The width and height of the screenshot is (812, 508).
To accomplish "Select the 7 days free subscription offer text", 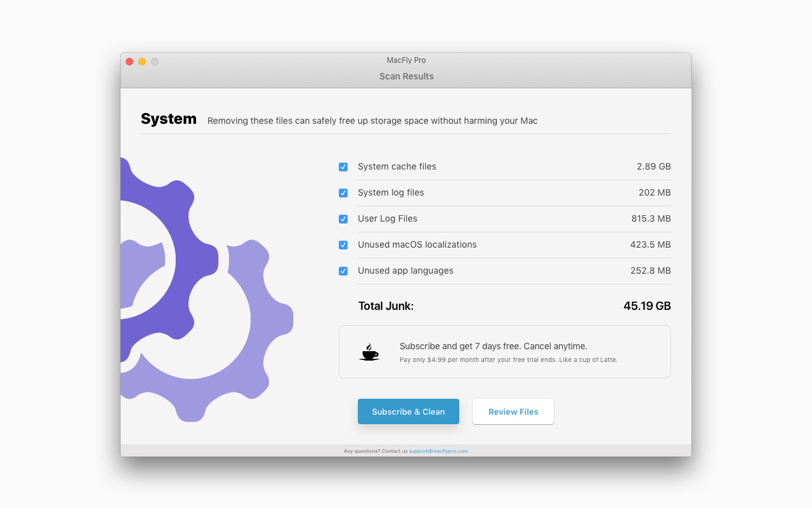I will [493, 346].
